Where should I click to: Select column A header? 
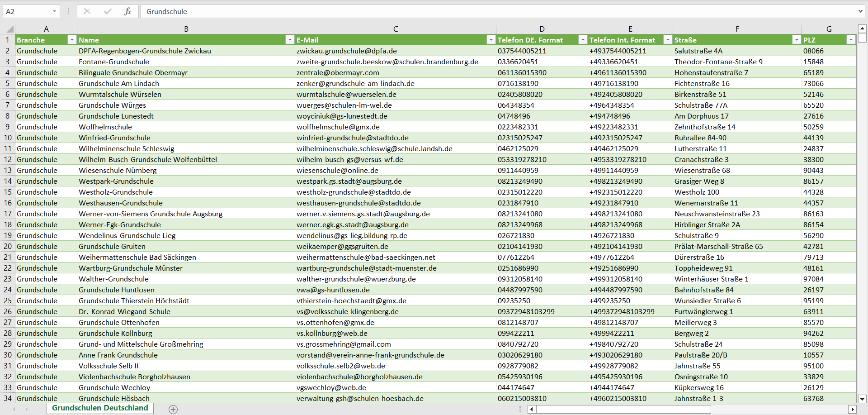[46, 29]
